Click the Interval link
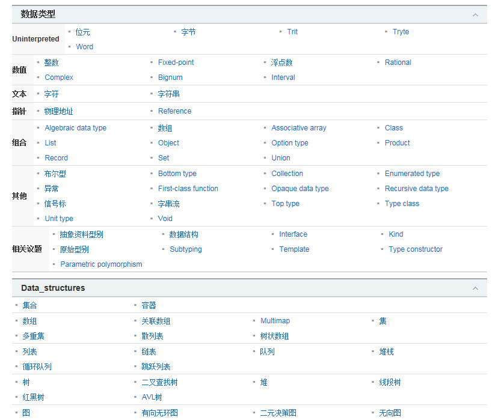The image size is (504, 420). point(283,78)
